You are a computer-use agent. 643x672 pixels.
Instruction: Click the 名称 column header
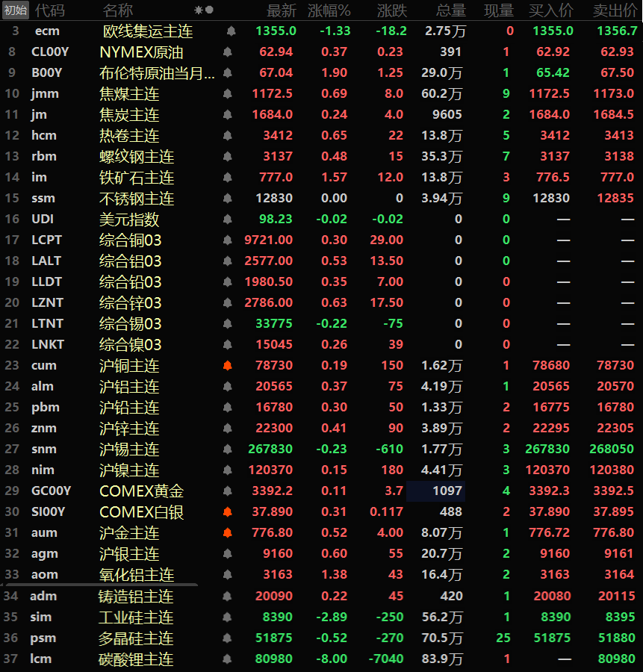117,10
